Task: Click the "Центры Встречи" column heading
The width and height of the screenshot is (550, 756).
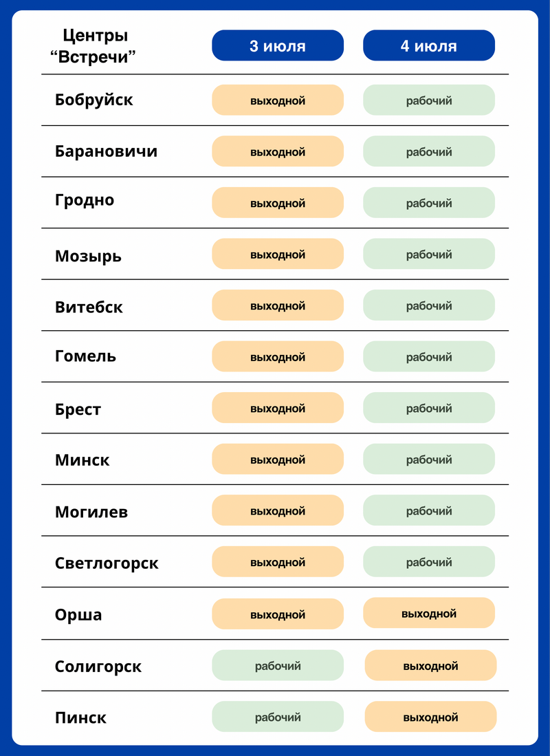Action: 95,45
